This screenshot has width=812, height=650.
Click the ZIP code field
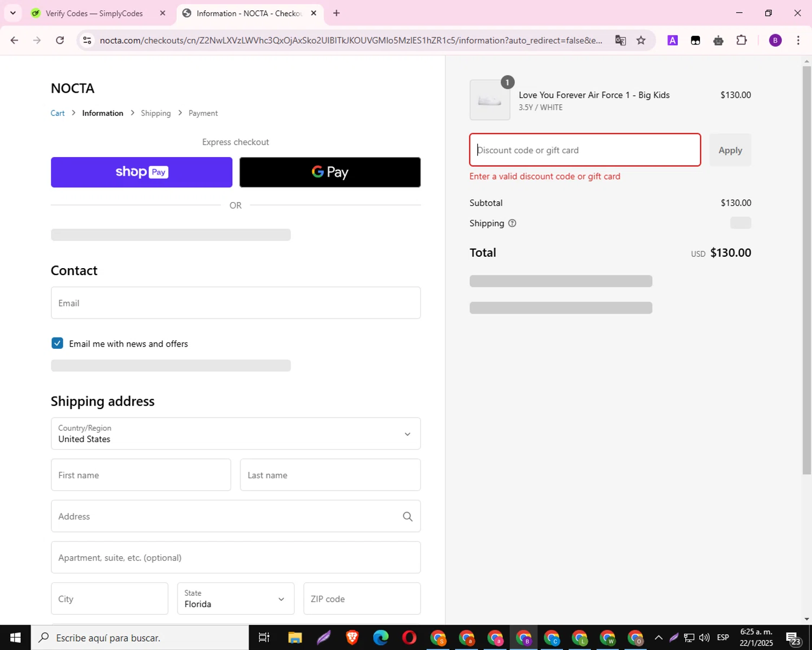point(362,599)
